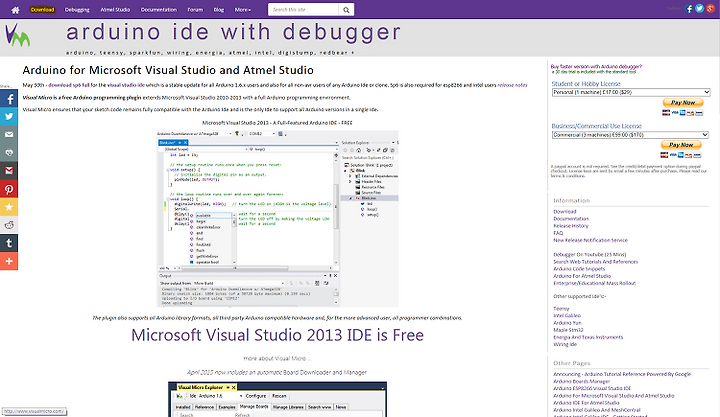Open Arduino For Atmel Studio sidebar link

click(582, 276)
